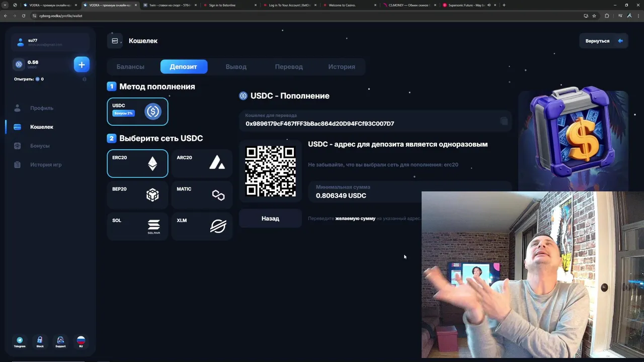Switch to Перевод tab
Image resolution: width=644 pixels, height=362 pixels.
(289, 66)
